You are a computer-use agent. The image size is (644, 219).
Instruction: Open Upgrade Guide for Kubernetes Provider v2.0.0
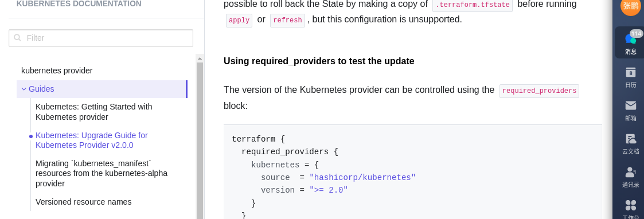click(x=92, y=140)
